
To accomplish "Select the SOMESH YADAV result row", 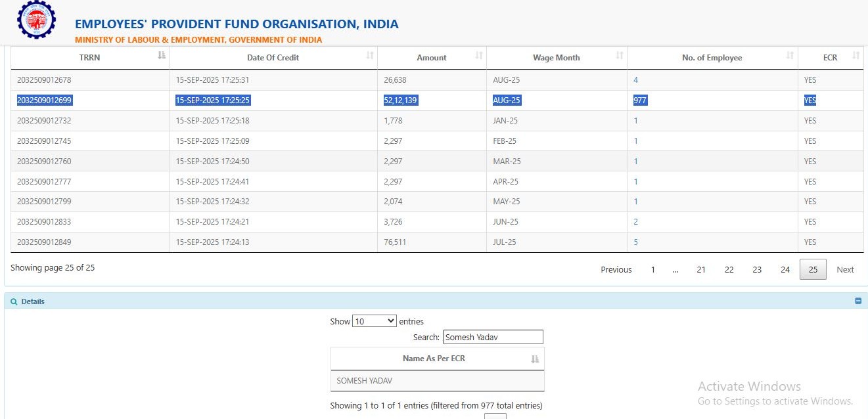I will point(436,381).
